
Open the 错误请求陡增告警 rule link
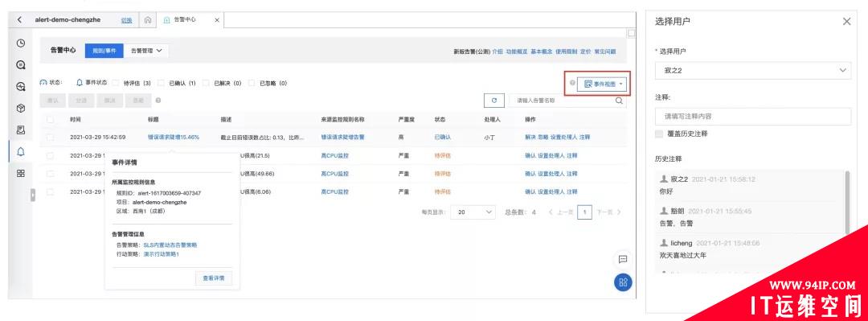[342, 137]
